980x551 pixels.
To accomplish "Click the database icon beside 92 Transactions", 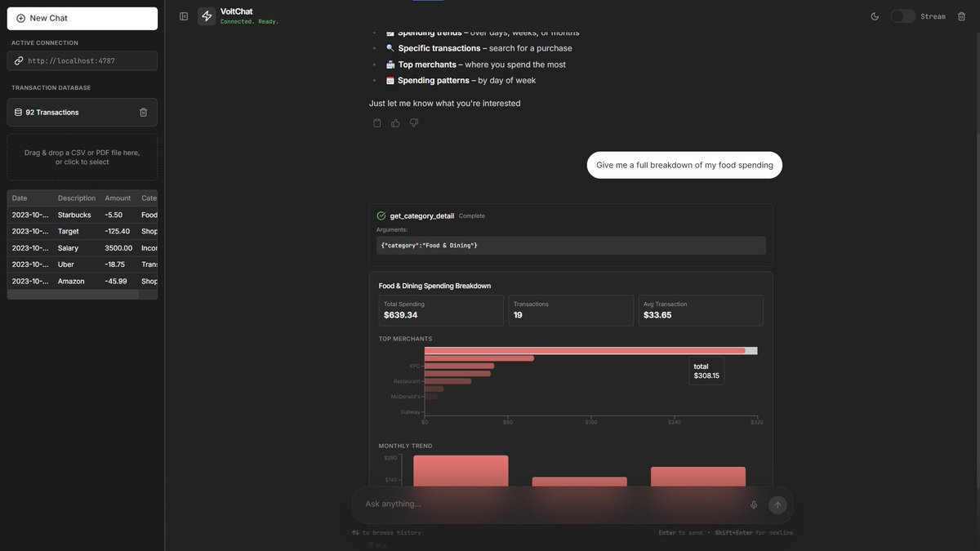I will pyautogui.click(x=18, y=113).
